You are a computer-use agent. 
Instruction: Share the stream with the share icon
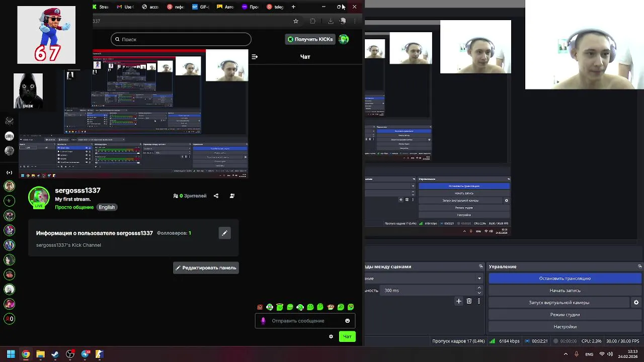[216, 196]
